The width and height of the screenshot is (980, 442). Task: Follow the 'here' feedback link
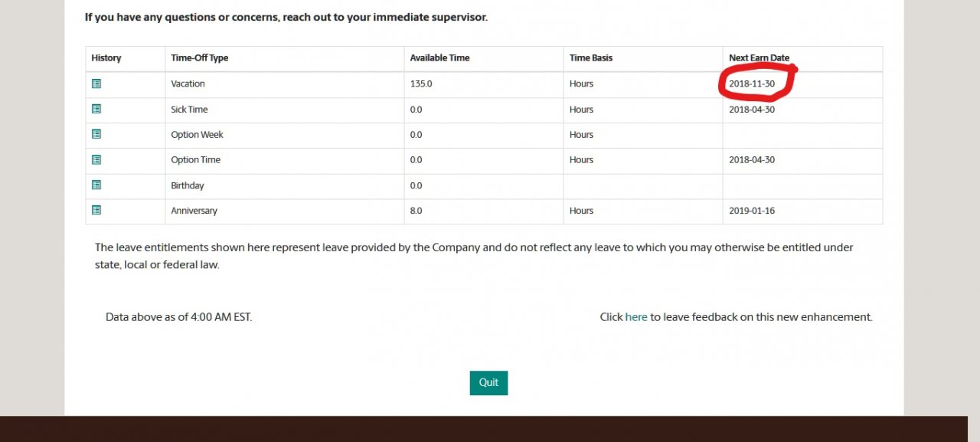[x=636, y=317]
